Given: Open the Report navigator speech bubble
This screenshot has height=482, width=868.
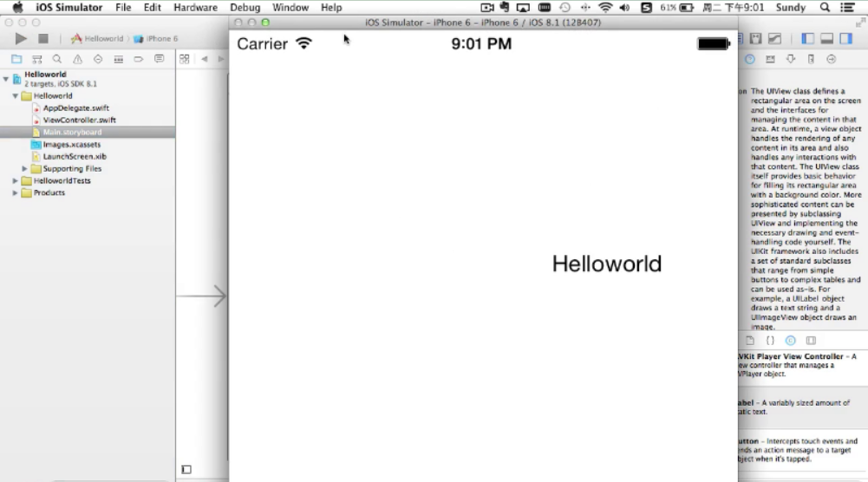Looking at the screenshot, I should (159, 59).
